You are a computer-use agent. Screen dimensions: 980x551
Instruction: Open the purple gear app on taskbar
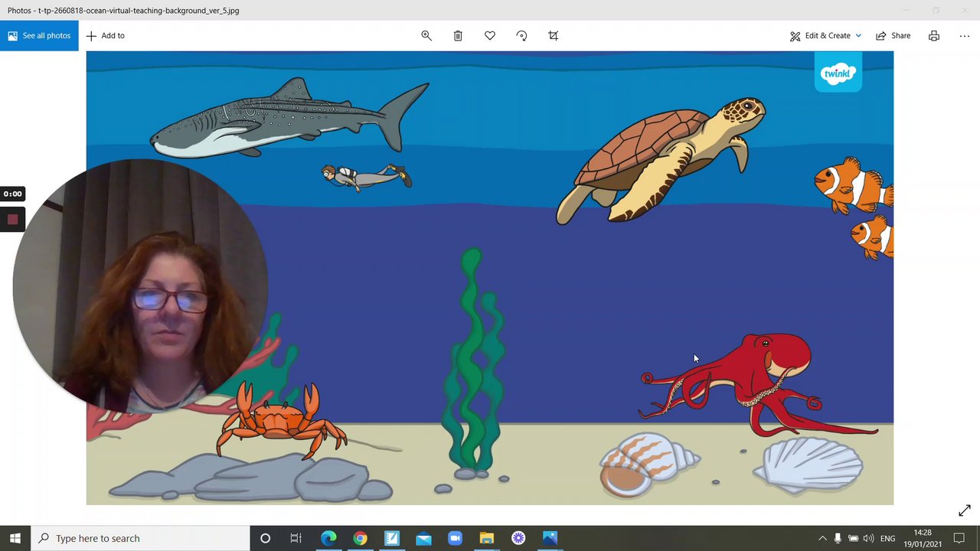pyautogui.click(x=518, y=538)
